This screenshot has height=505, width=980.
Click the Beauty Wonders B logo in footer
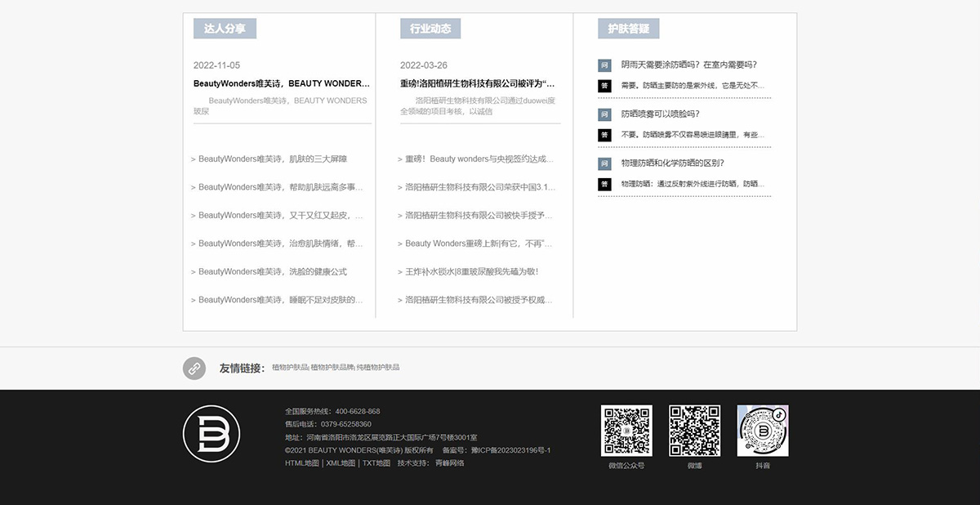click(x=211, y=434)
